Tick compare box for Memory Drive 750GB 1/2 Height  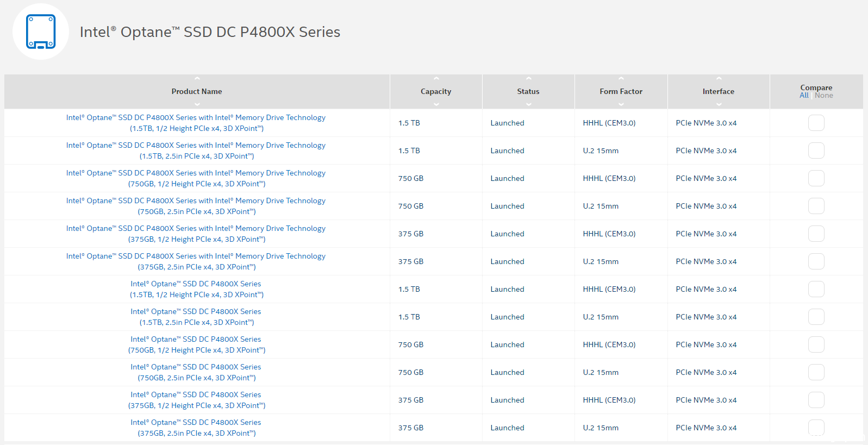coord(816,178)
